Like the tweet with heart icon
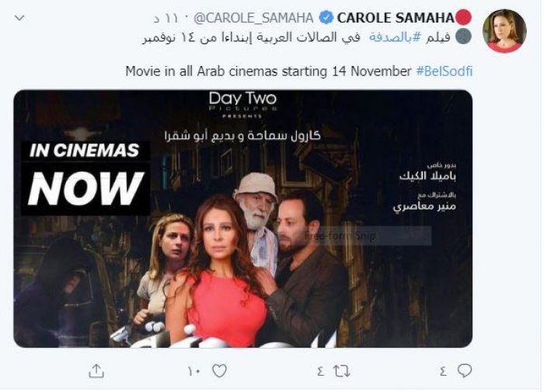 pyautogui.click(x=219, y=371)
